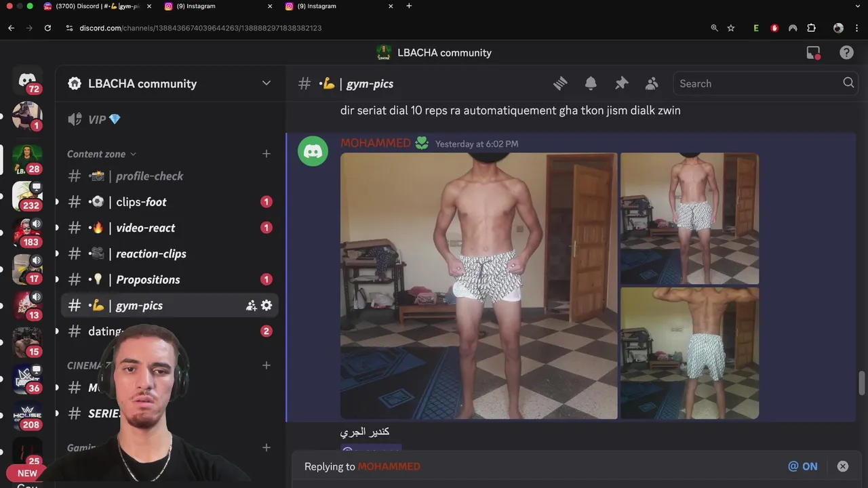Open server with 28 unread badge

(x=27, y=159)
